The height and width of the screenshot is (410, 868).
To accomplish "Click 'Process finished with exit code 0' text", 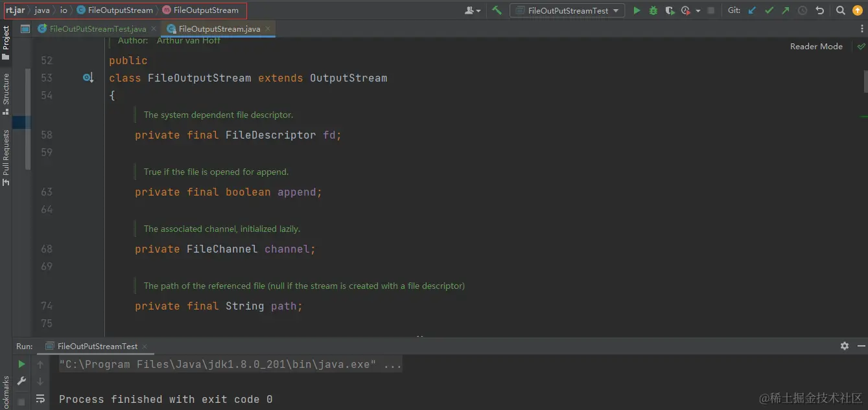I will coord(165,399).
